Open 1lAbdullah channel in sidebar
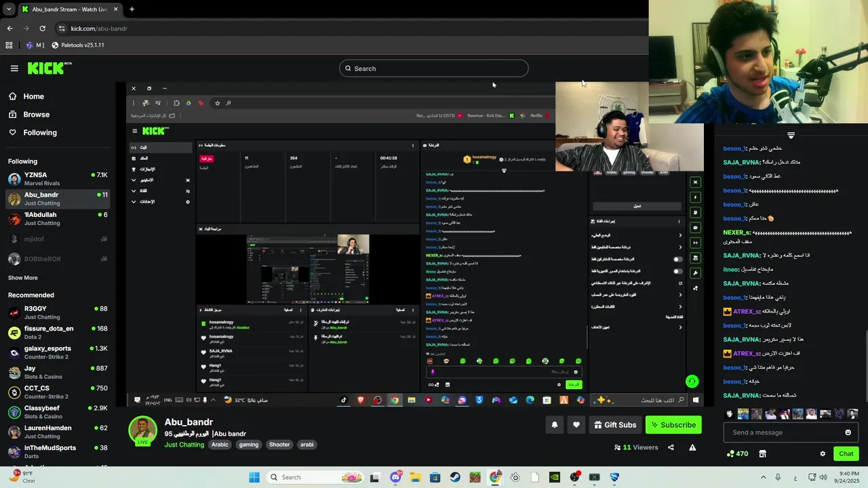Image resolution: width=868 pixels, height=488 pixels. pos(58,218)
